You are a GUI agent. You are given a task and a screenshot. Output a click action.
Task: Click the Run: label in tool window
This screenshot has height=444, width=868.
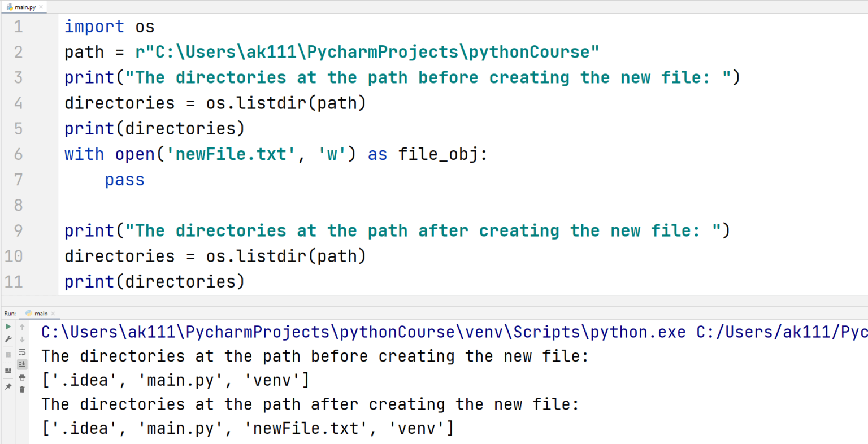click(x=10, y=312)
